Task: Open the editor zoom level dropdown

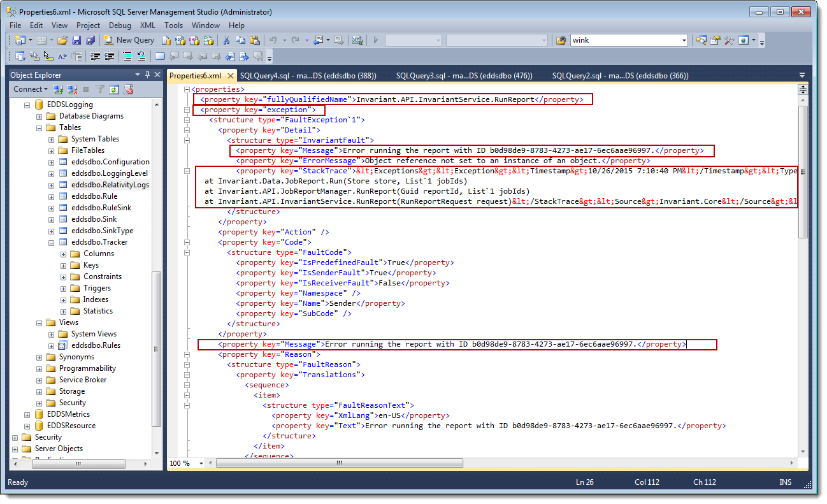Action: 201,463
